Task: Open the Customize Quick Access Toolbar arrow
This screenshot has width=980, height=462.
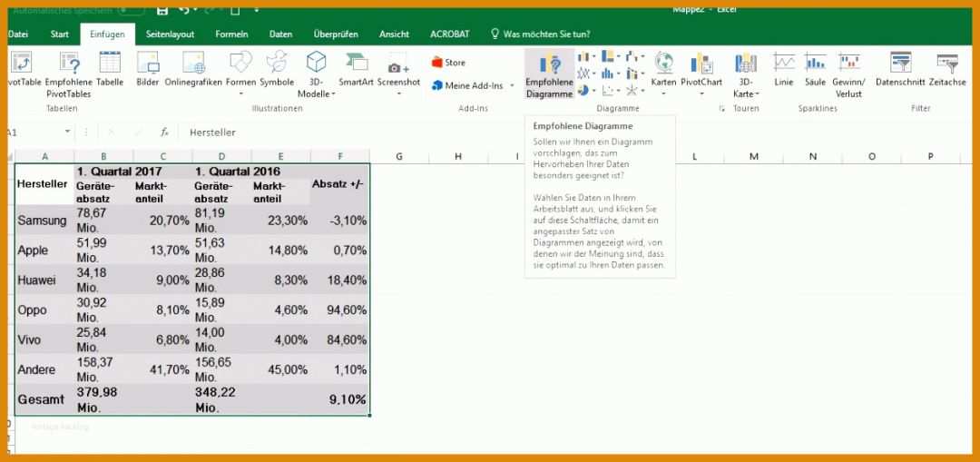Action: pos(257,10)
